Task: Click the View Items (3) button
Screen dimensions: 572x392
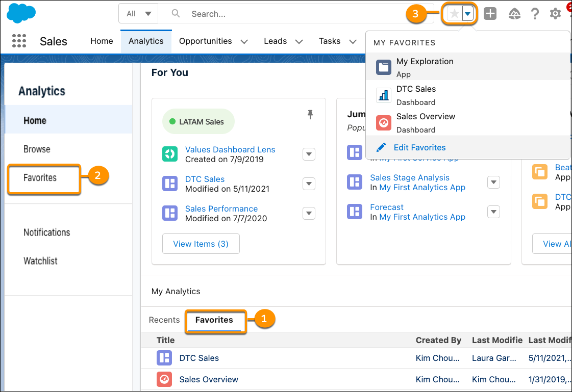Action: tap(201, 244)
